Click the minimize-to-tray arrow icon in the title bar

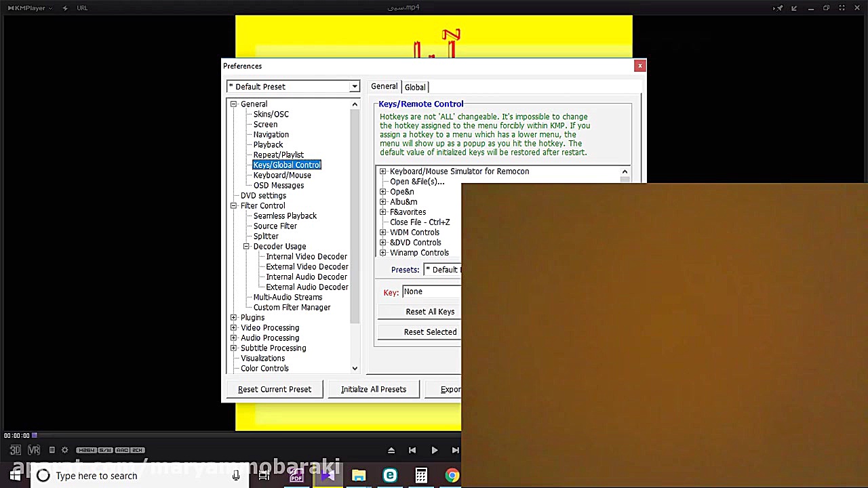tap(795, 8)
